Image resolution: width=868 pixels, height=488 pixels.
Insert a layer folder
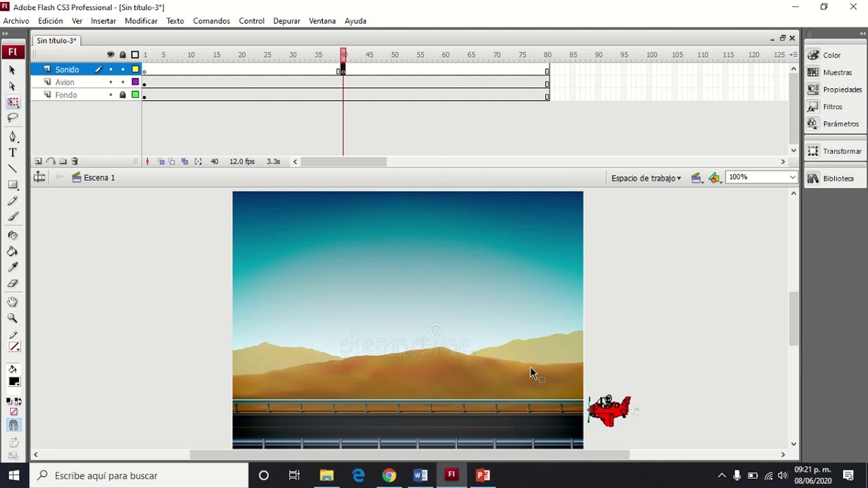[x=63, y=161]
